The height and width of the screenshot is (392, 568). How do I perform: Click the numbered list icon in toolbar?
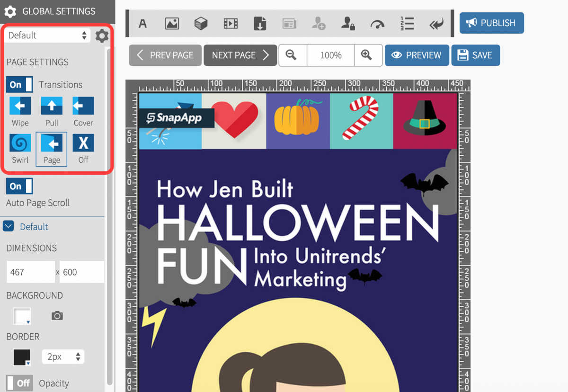(x=407, y=24)
